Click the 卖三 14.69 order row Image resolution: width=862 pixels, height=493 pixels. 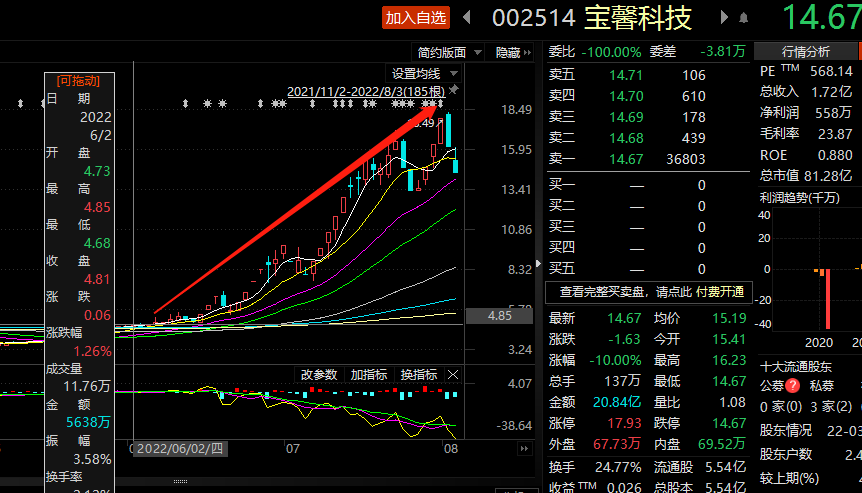(x=627, y=117)
